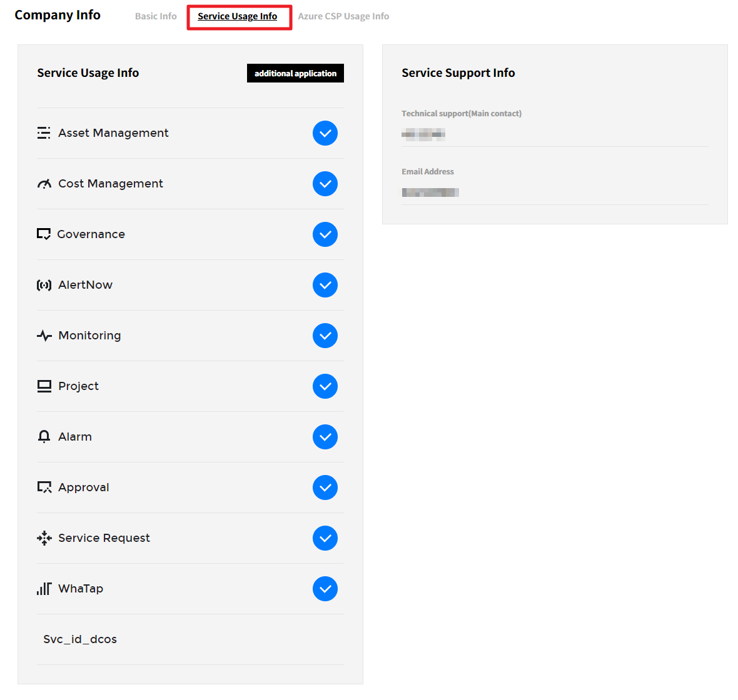Screen dimensions: 738x700
Task: Click the Asset Management list icon
Action: [x=44, y=133]
